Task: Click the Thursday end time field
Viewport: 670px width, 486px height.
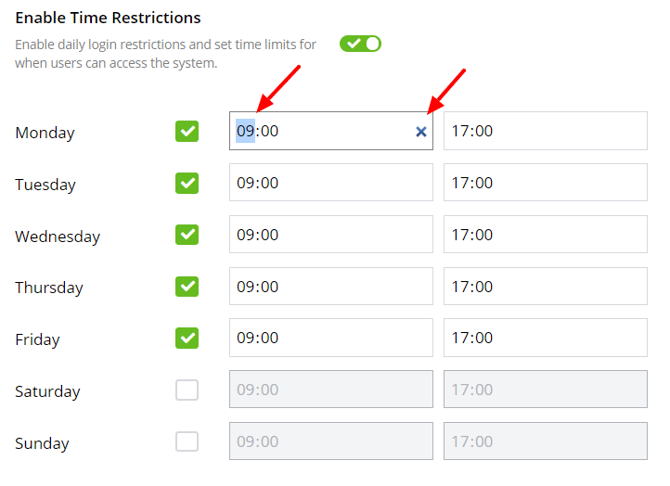Action: coord(545,287)
